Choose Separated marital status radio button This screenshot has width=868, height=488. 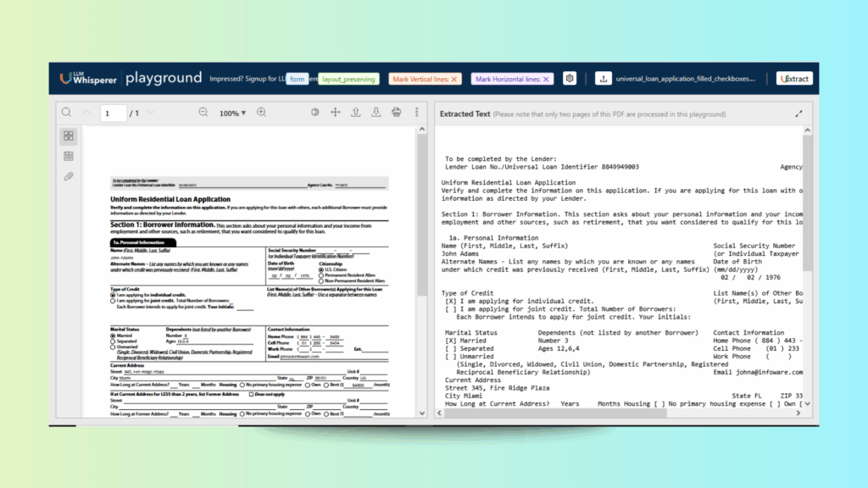114,341
